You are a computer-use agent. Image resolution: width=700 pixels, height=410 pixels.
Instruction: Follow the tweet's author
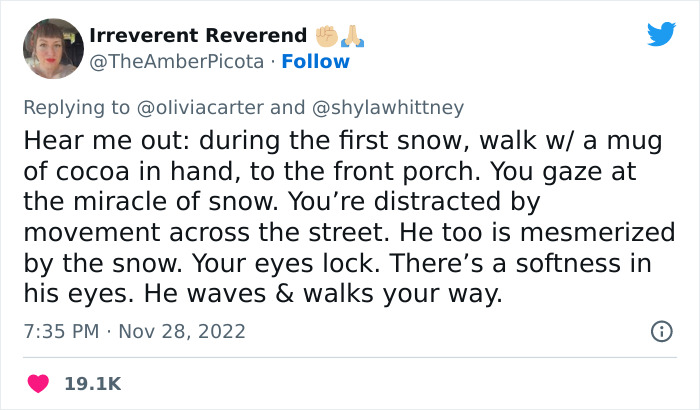pos(316,61)
